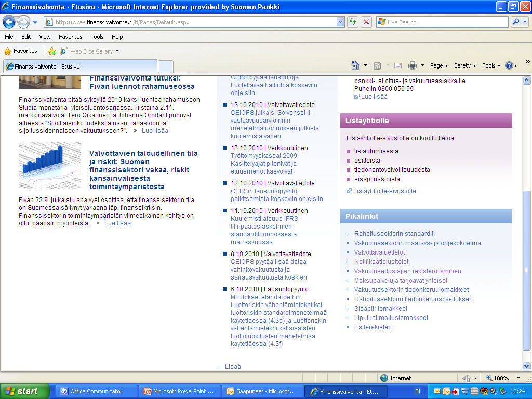
Task: Open Rahoitussektorin standardit quick link
Action: [394, 234]
